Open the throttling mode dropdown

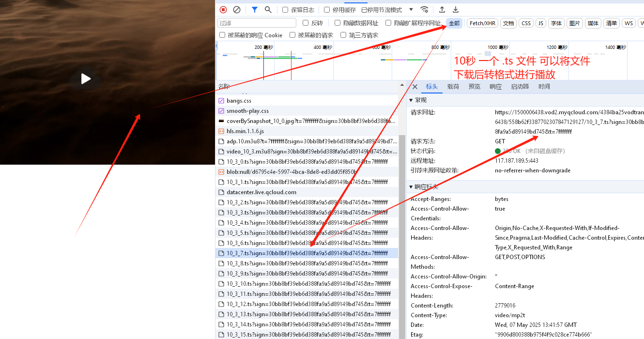[387, 10]
